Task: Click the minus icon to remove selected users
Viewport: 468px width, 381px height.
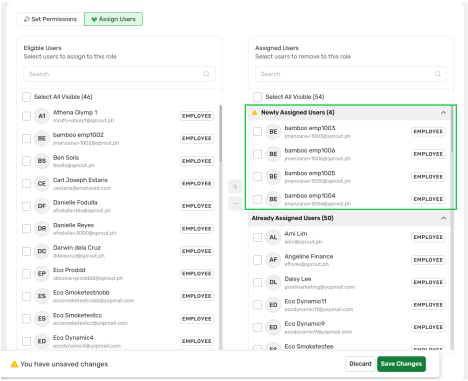Action: [235, 203]
